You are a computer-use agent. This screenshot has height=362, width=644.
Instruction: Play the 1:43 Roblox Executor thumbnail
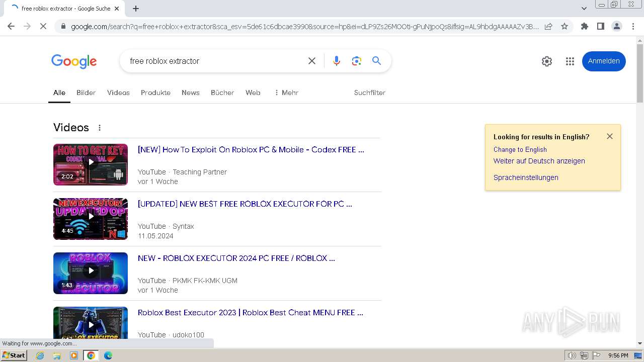pos(91,273)
